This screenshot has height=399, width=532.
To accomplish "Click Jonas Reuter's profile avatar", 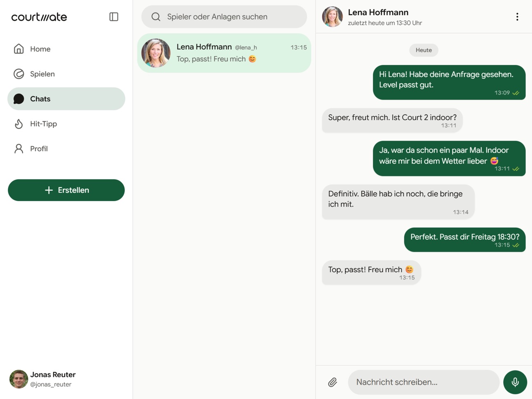I will pos(19,379).
